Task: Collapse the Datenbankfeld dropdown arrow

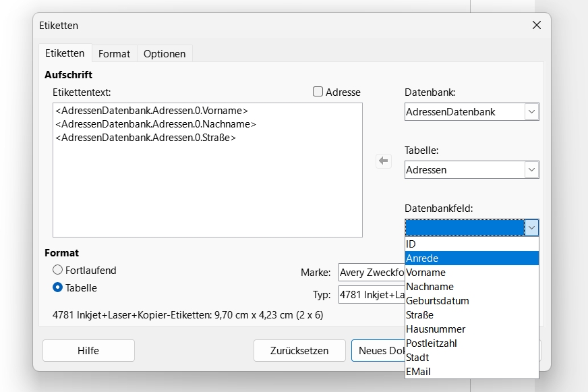Action: coord(531,227)
